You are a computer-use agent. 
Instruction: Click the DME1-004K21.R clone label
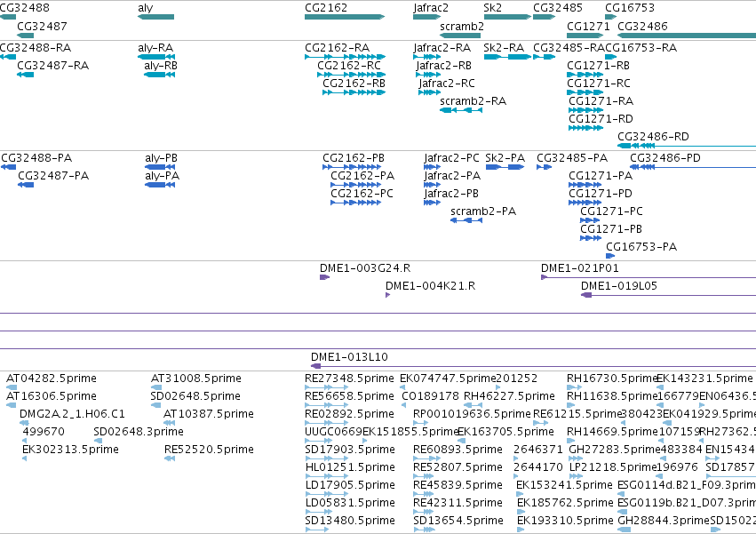(x=431, y=286)
